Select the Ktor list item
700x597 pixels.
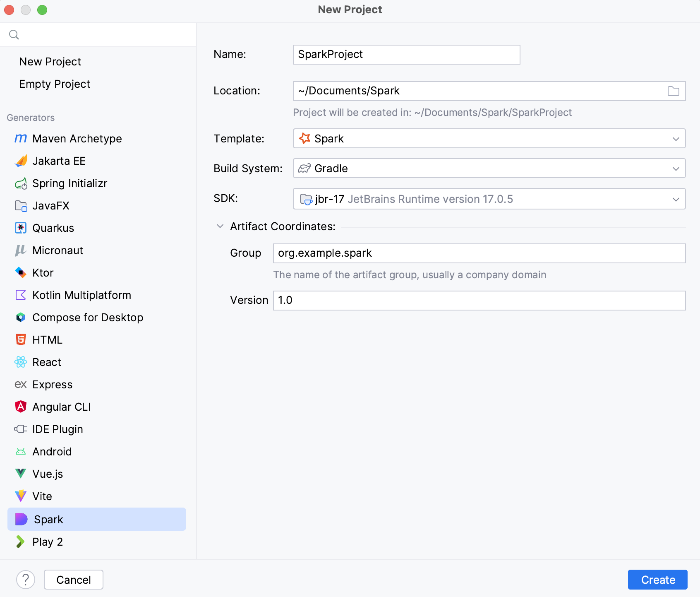tap(97, 272)
